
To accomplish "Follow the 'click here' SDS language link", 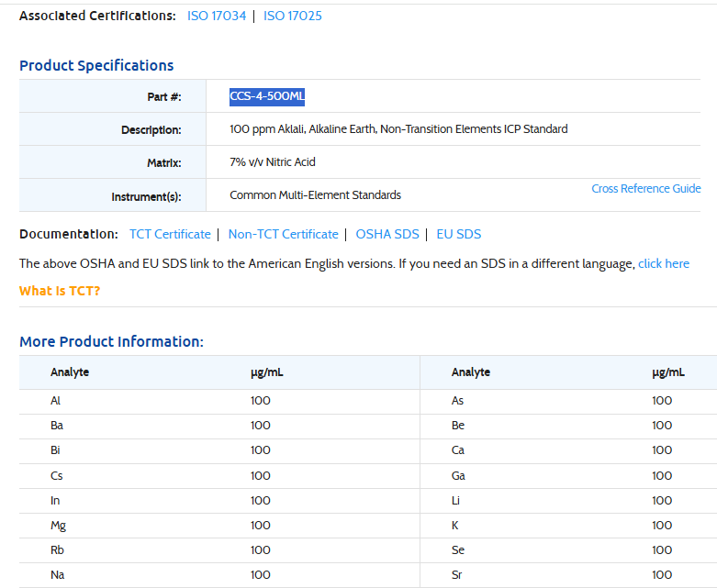I will (663, 263).
